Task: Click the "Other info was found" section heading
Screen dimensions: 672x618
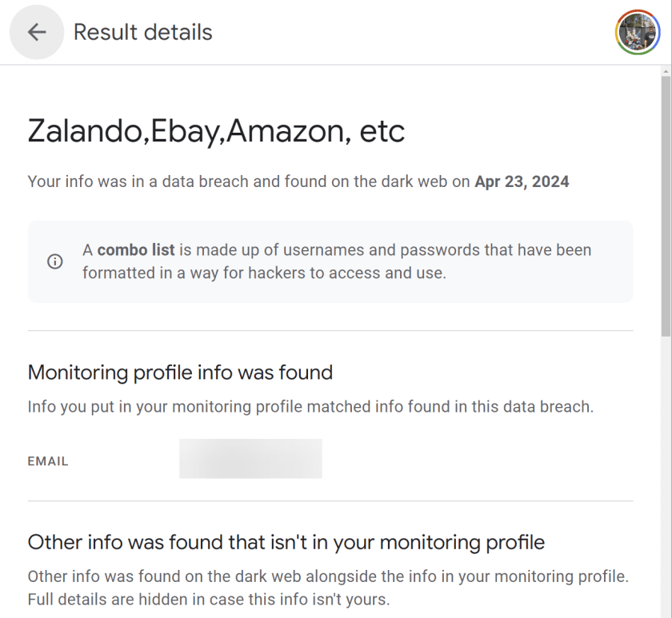Action: tap(286, 542)
